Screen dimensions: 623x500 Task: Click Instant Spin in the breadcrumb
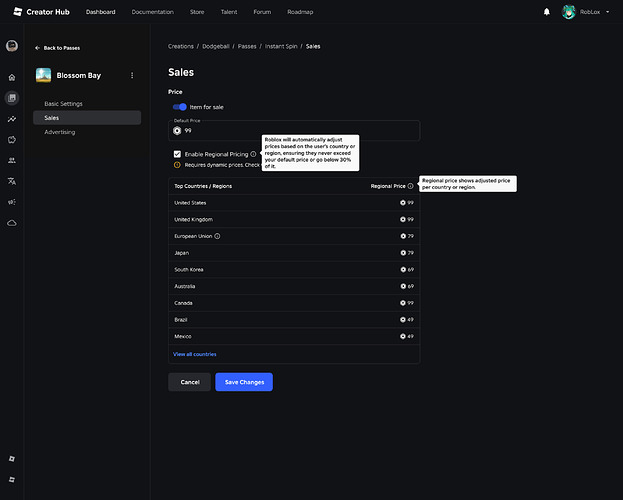(281, 47)
